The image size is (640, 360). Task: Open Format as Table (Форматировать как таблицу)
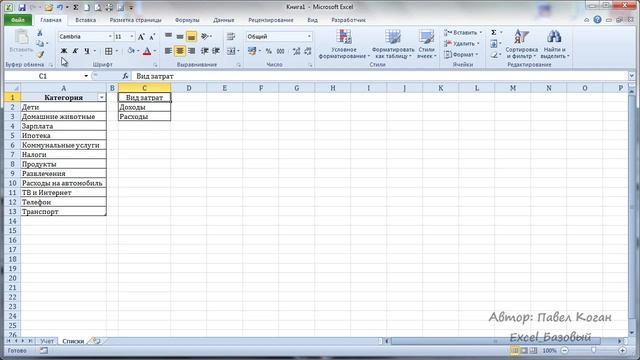[x=393, y=44]
